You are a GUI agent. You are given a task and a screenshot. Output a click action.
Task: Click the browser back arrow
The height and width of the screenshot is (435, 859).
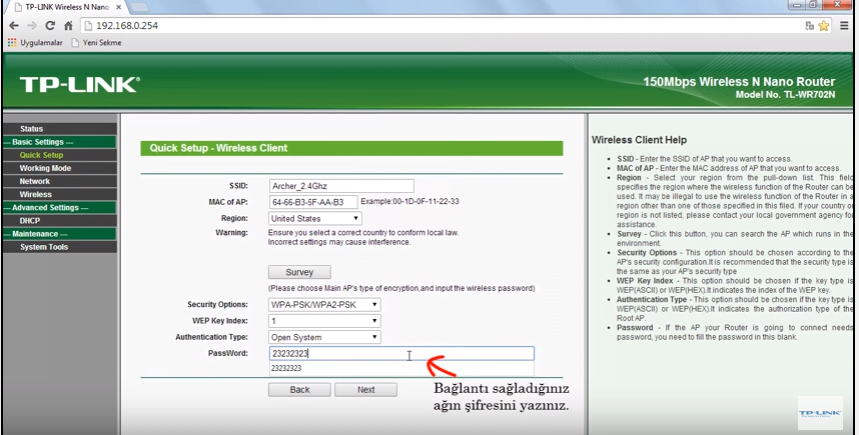point(12,25)
